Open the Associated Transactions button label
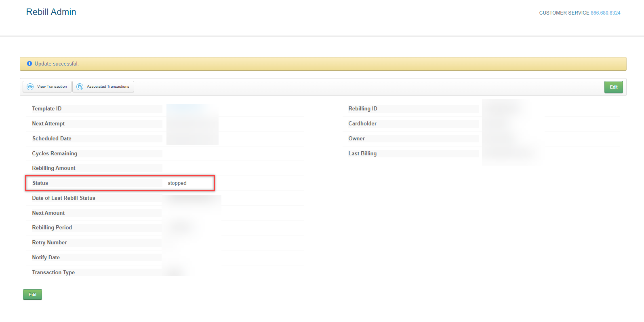The height and width of the screenshot is (322, 644). pyautogui.click(x=108, y=87)
